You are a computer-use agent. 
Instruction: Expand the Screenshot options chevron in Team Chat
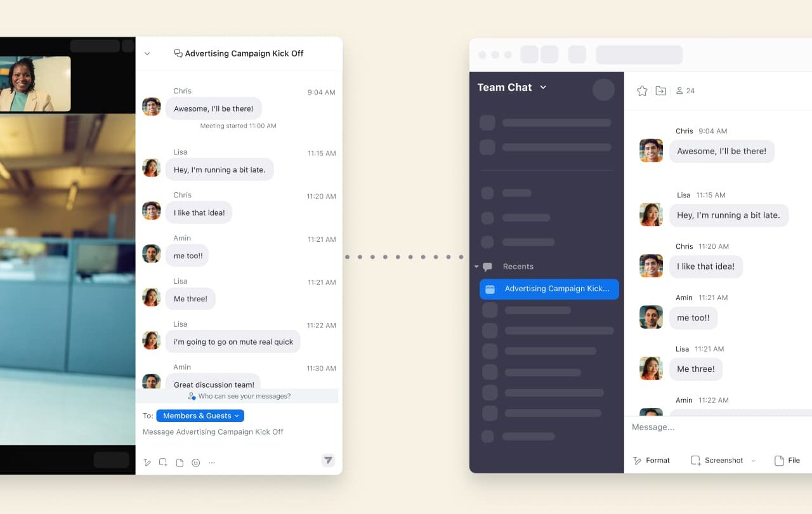[754, 461]
